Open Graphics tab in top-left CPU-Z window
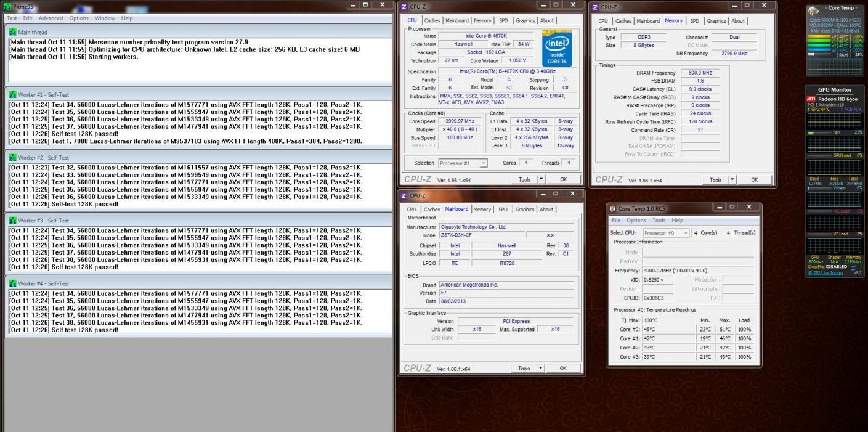 coord(525,20)
